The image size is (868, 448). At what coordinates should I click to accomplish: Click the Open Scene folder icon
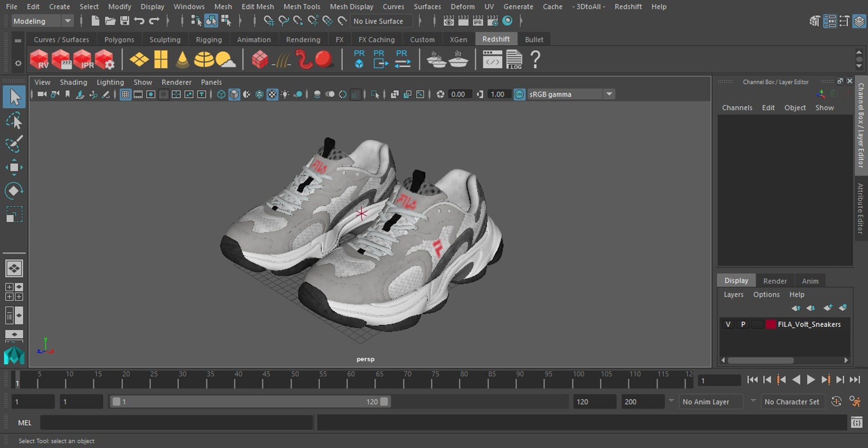[x=110, y=21]
